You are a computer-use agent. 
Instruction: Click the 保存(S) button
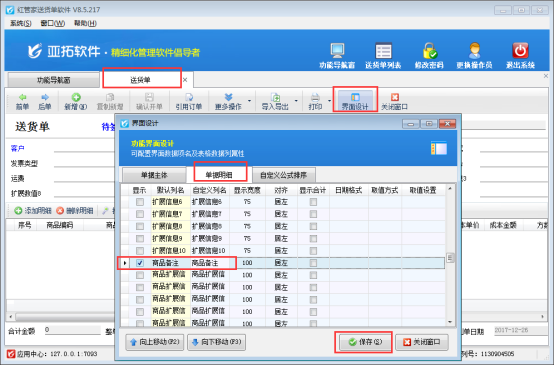365,342
